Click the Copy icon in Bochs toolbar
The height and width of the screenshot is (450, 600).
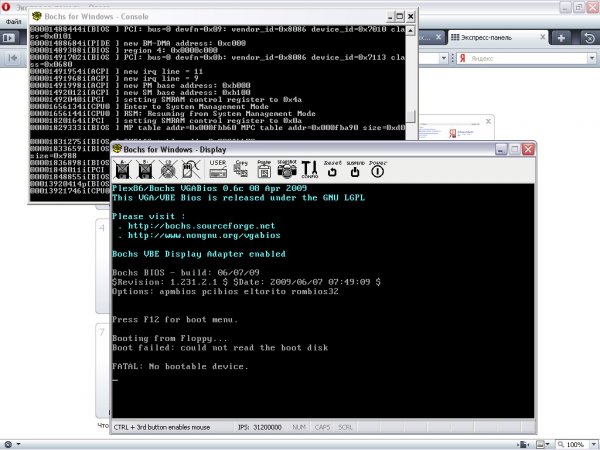click(x=241, y=169)
